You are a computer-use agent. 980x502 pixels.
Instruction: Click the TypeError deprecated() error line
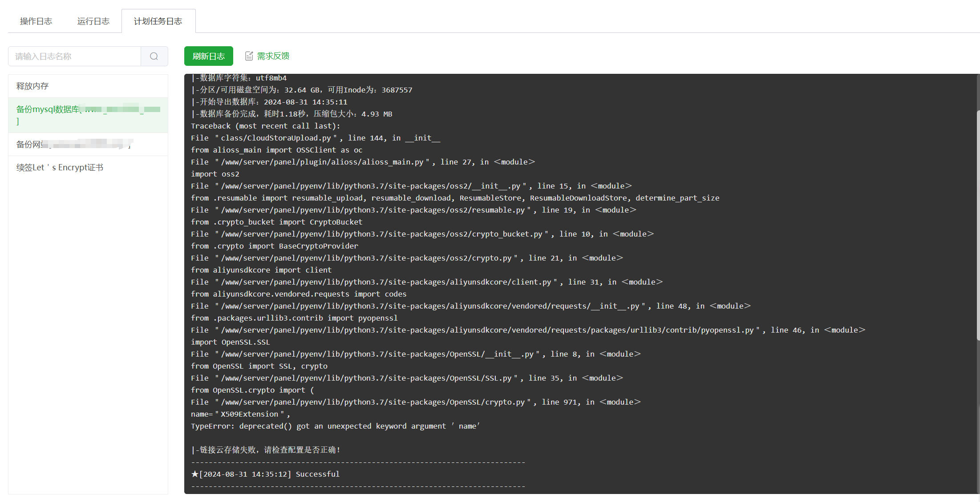pos(335,426)
